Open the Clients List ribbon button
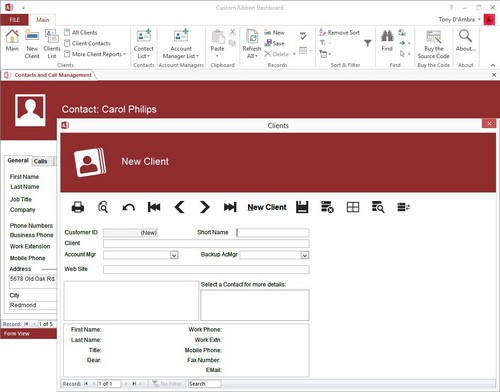 click(52, 43)
